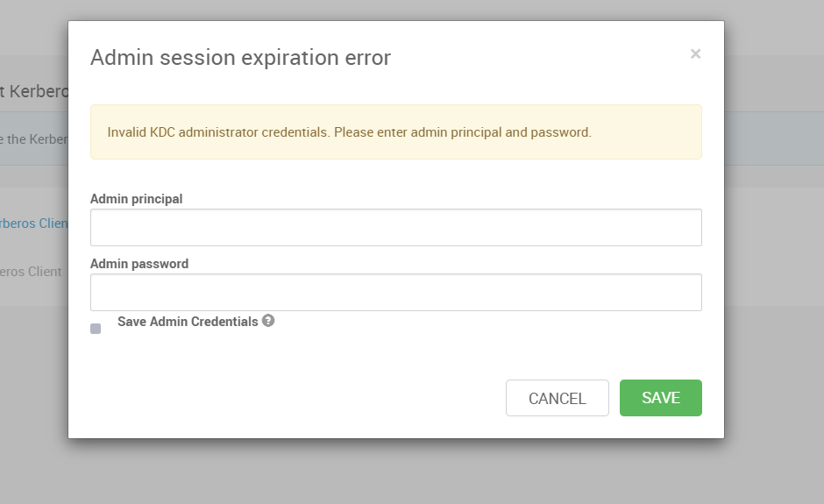The height and width of the screenshot is (504, 824).
Task: Cancel the admin credentials dialog
Action: click(557, 398)
